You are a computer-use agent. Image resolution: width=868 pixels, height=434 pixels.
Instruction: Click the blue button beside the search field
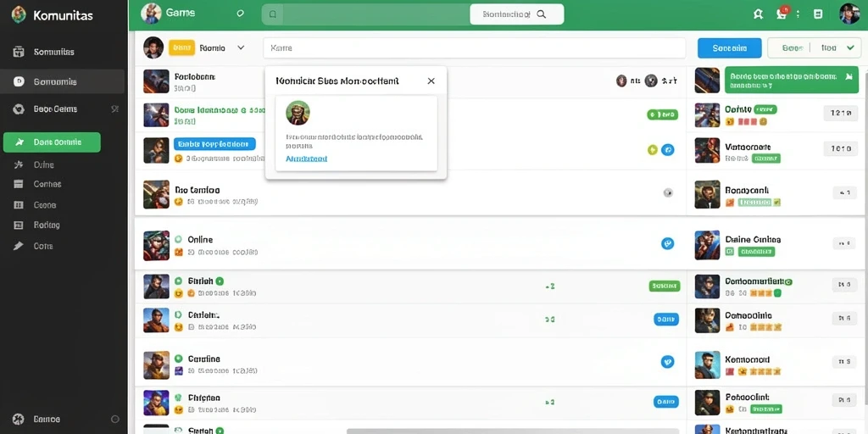pyautogui.click(x=730, y=48)
